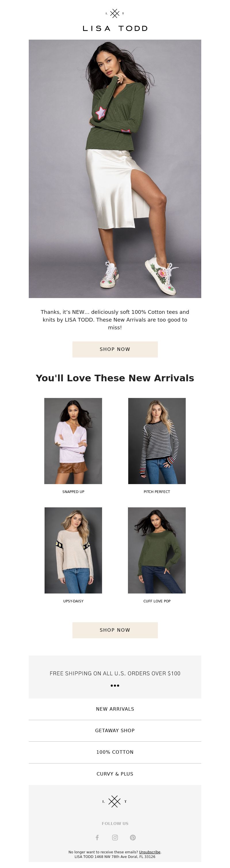Go to GETAWAY SHOP menu link

[x=115, y=730]
